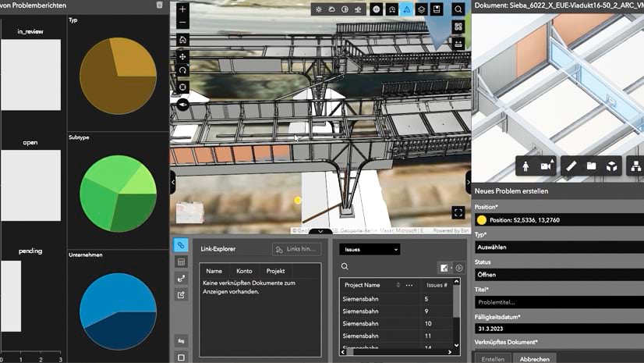
Task: Zoom in on the 3D scene
Action: 182,9
